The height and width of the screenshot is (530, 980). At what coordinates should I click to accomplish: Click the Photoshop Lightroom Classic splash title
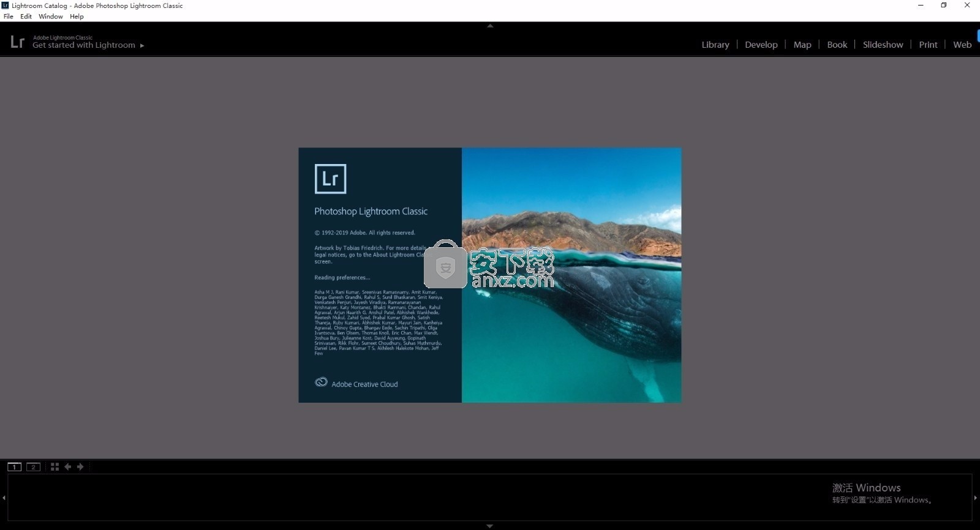[x=371, y=212]
